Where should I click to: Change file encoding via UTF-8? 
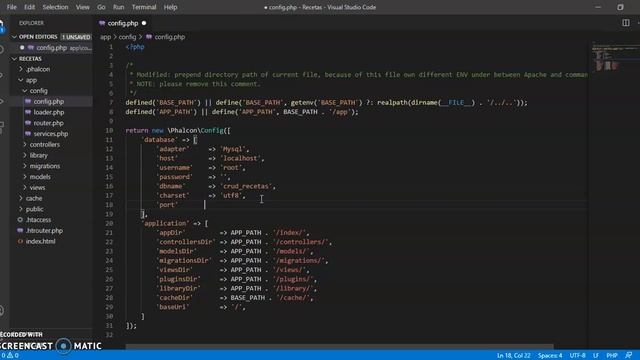click(x=577, y=356)
